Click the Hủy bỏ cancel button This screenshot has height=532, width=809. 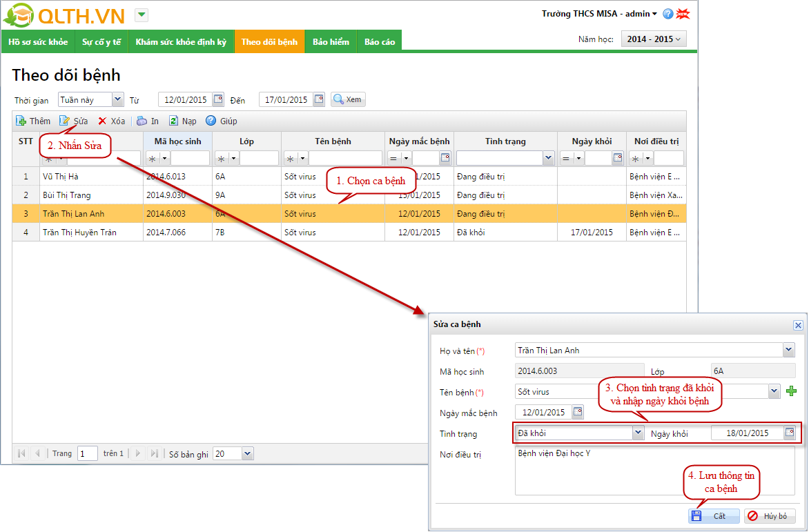(770, 516)
